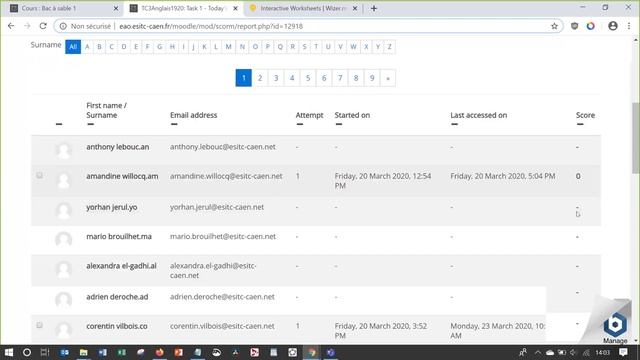Open the colorful circle extension icon
Image resolution: width=640 pixels, height=360 pixels.
point(591,26)
